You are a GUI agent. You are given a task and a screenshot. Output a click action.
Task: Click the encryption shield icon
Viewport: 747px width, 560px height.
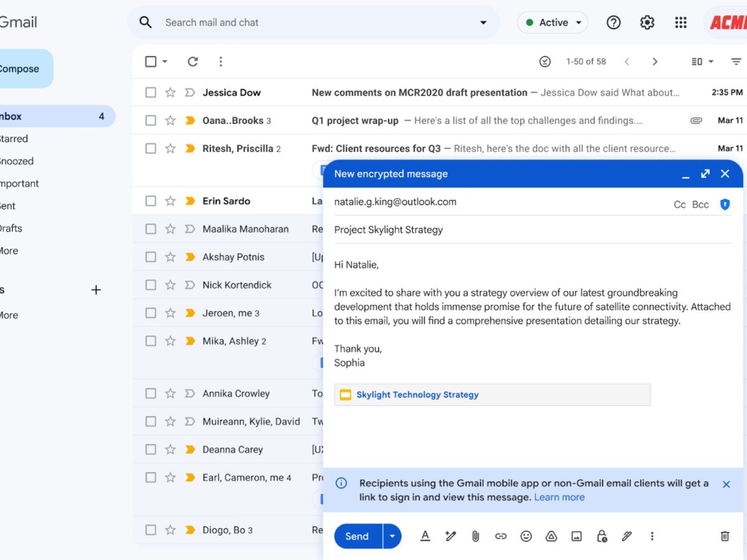pyautogui.click(x=725, y=204)
